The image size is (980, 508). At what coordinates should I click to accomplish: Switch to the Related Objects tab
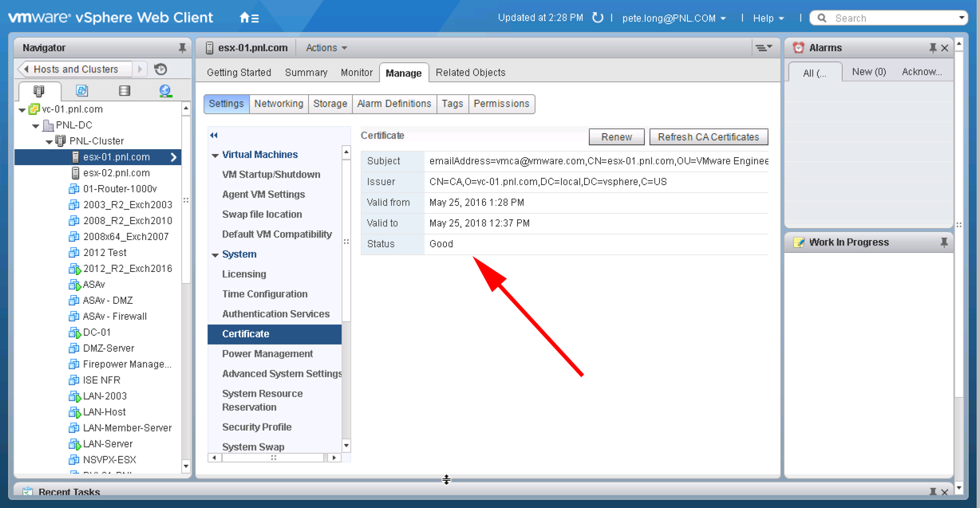coord(471,73)
